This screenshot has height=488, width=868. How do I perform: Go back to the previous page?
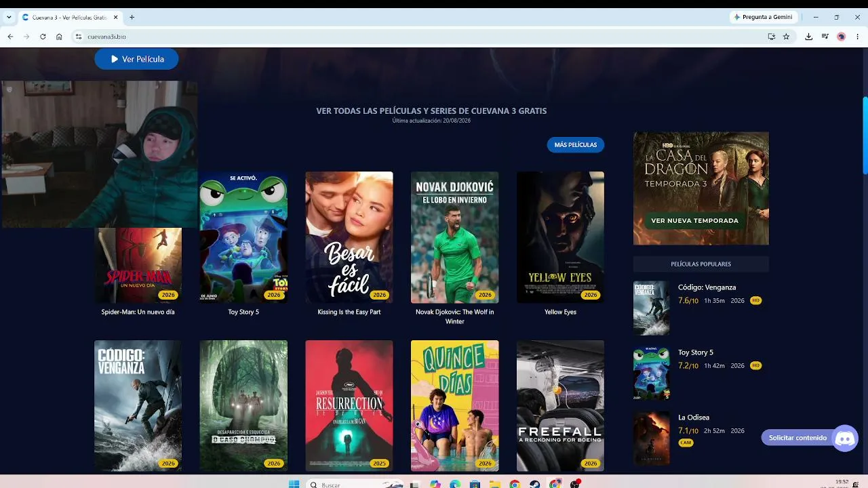point(10,37)
